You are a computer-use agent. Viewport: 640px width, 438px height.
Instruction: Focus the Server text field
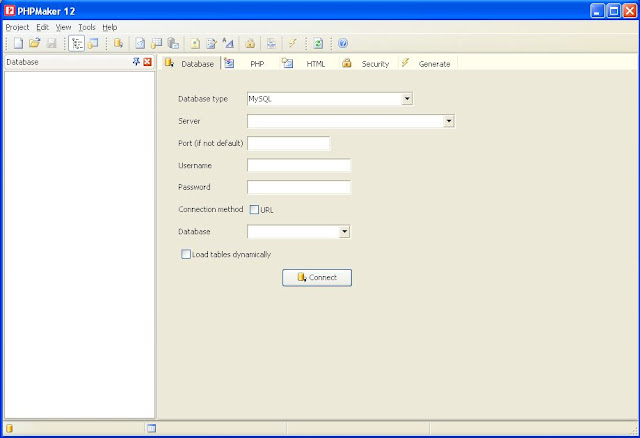pyautogui.click(x=345, y=121)
